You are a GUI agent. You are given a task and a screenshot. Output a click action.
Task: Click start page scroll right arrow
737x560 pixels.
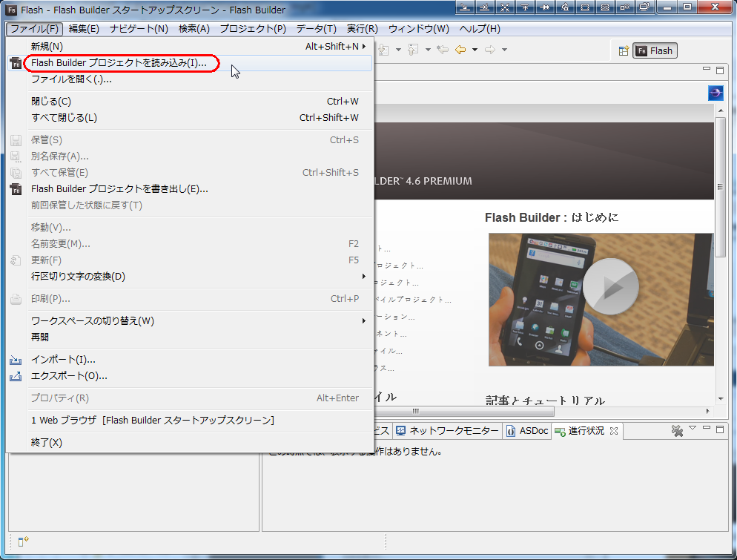[x=708, y=411]
